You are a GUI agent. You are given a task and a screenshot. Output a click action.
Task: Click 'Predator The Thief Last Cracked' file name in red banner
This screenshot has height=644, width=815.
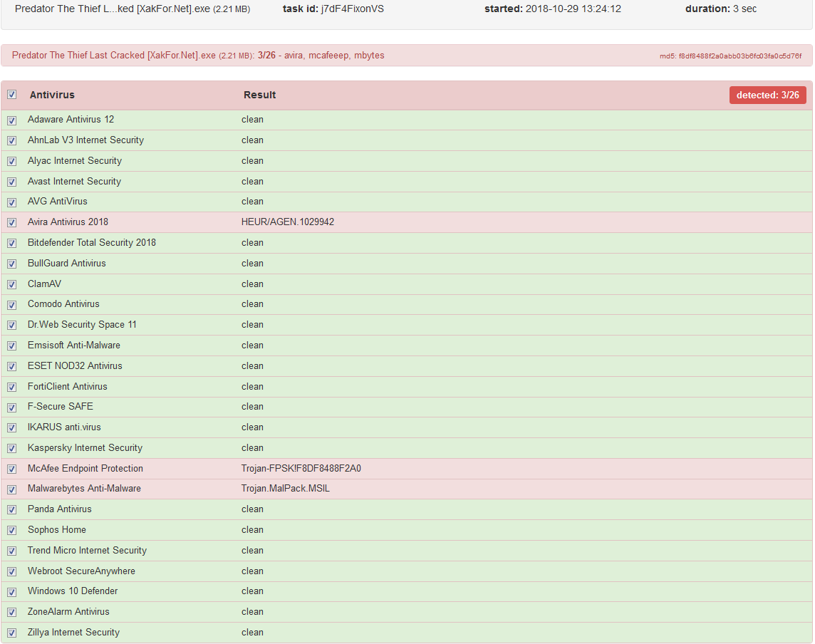pos(114,55)
